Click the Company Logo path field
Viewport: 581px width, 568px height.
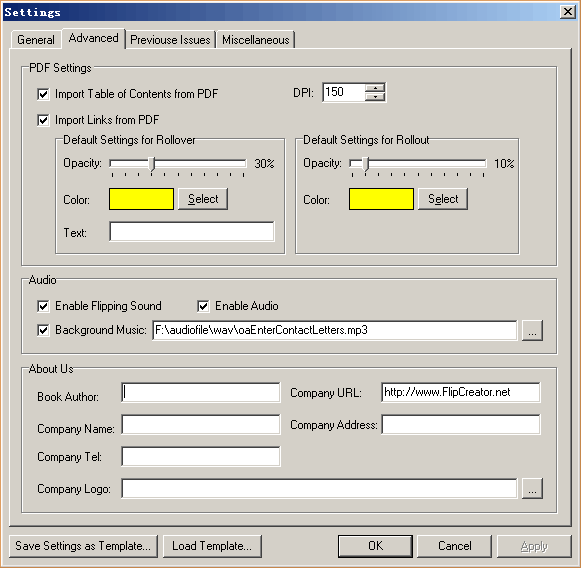point(319,489)
